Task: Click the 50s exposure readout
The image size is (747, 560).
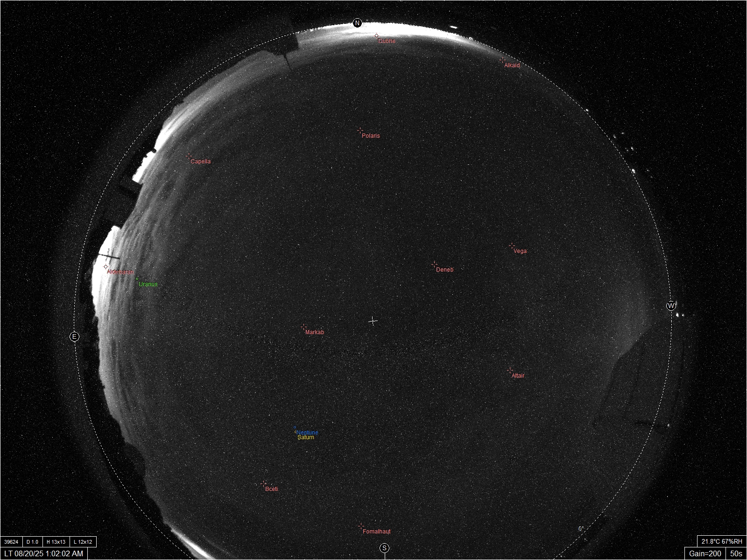Action: 736,553
